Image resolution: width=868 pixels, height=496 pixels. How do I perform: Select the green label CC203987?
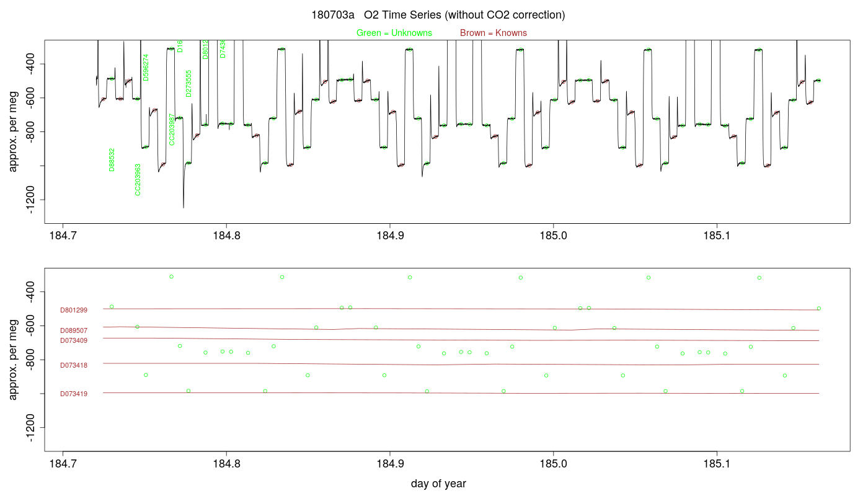click(x=172, y=129)
